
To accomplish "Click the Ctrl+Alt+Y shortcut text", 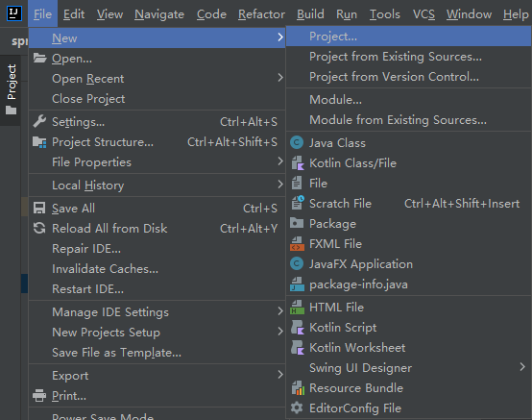I will click(x=249, y=229).
